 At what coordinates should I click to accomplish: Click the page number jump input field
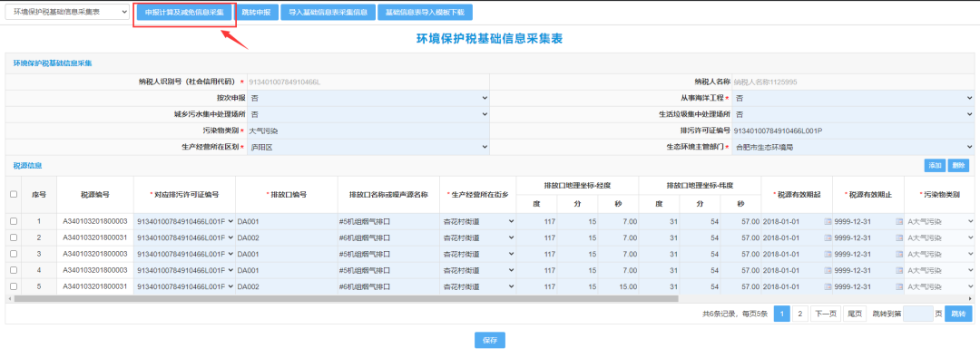(918, 314)
